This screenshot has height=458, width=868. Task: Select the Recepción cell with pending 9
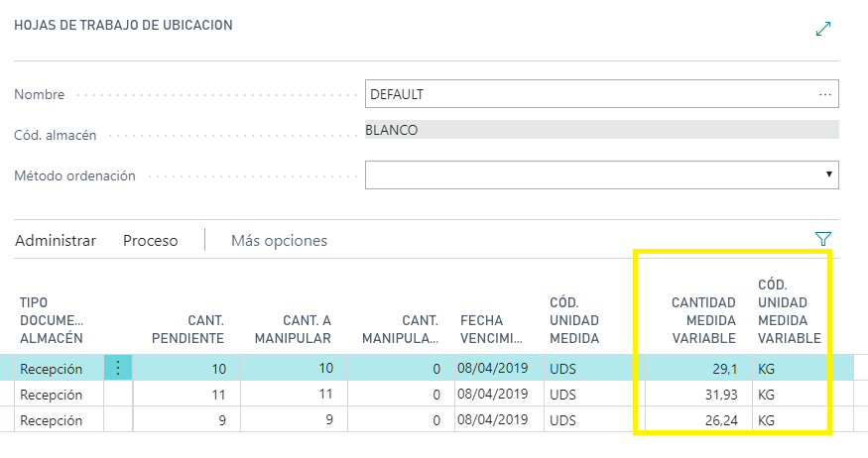coord(60,420)
